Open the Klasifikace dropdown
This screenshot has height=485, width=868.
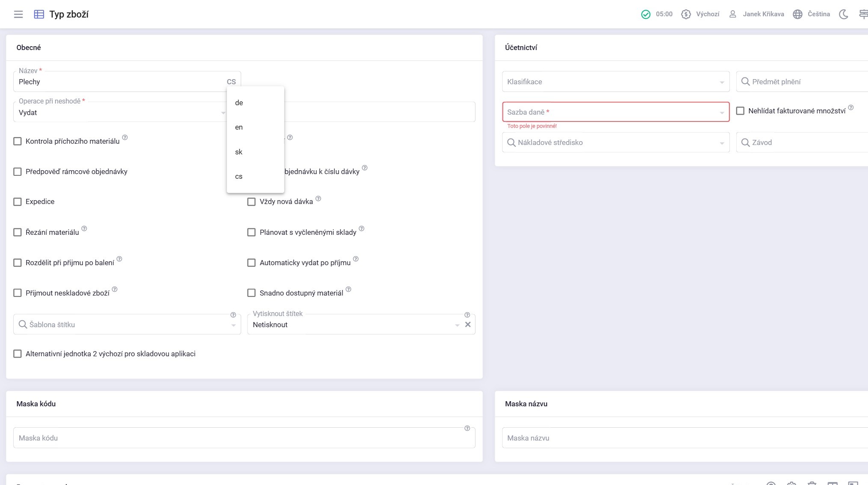722,82
